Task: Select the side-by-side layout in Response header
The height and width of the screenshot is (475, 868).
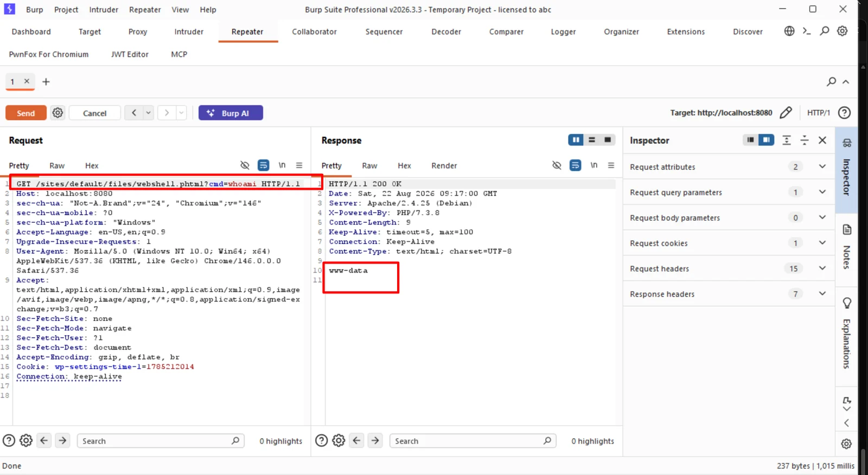Action: pos(576,140)
